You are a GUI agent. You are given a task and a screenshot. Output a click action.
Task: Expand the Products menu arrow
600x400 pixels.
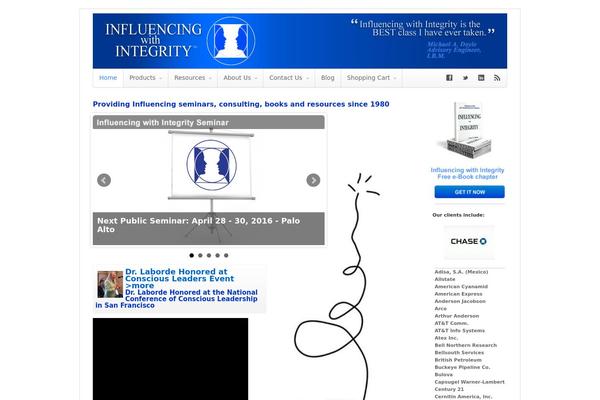point(161,78)
